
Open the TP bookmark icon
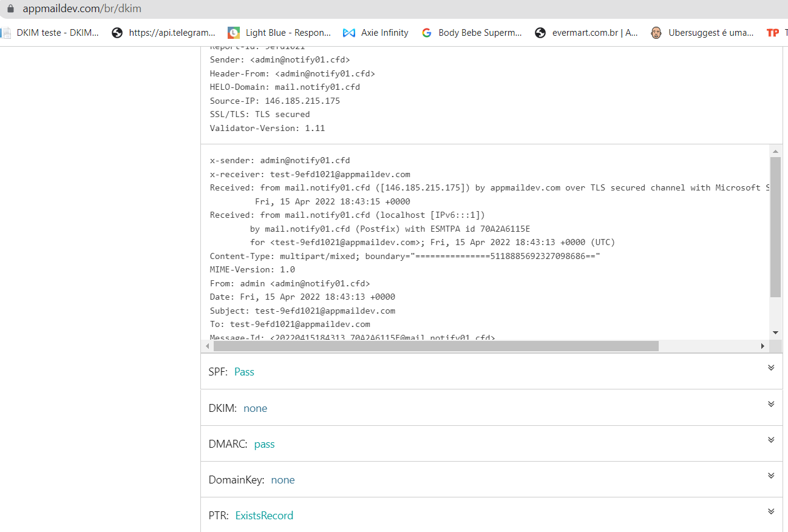point(773,33)
